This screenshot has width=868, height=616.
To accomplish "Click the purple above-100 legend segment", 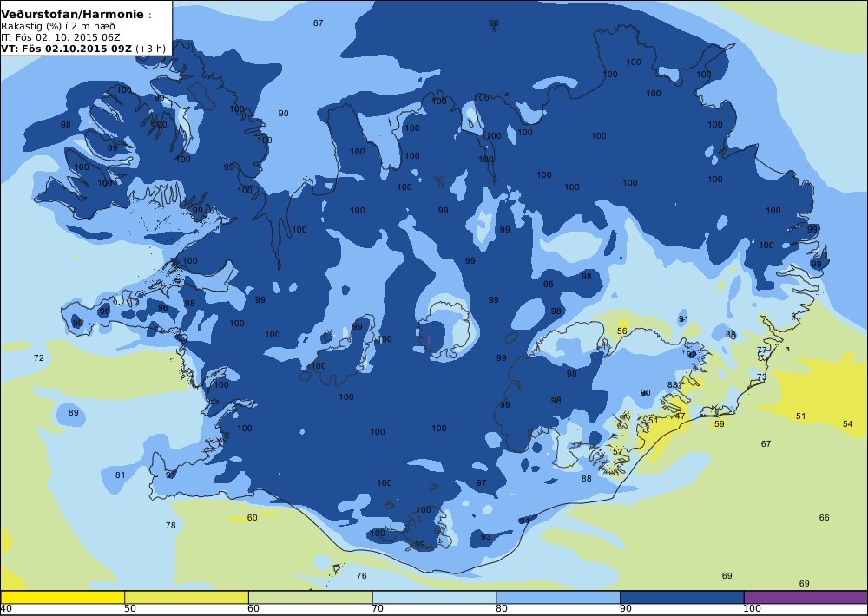I will pos(806,597).
